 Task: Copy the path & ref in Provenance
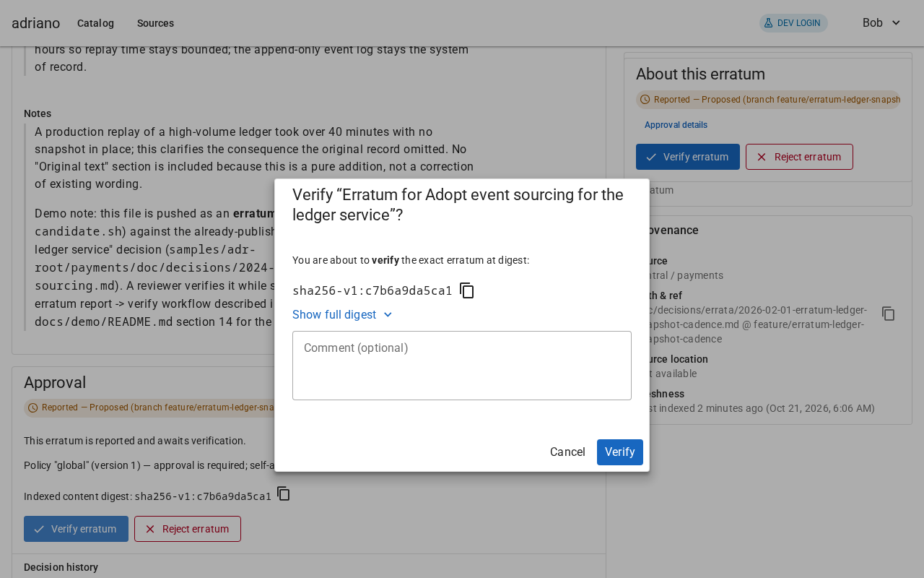click(889, 314)
